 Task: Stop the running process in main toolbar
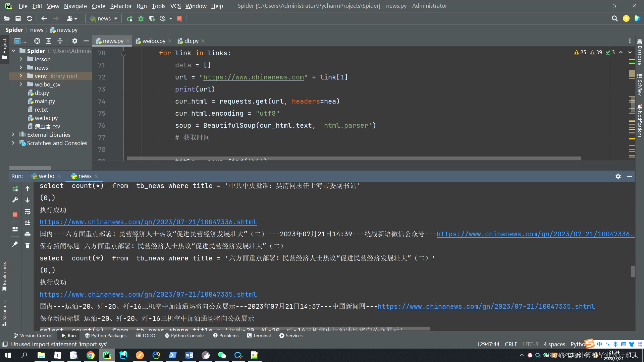click(179, 19)
